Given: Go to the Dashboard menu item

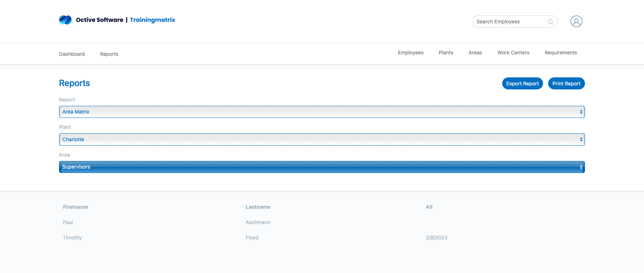Looking at the screenshot, I should (72, 54).
